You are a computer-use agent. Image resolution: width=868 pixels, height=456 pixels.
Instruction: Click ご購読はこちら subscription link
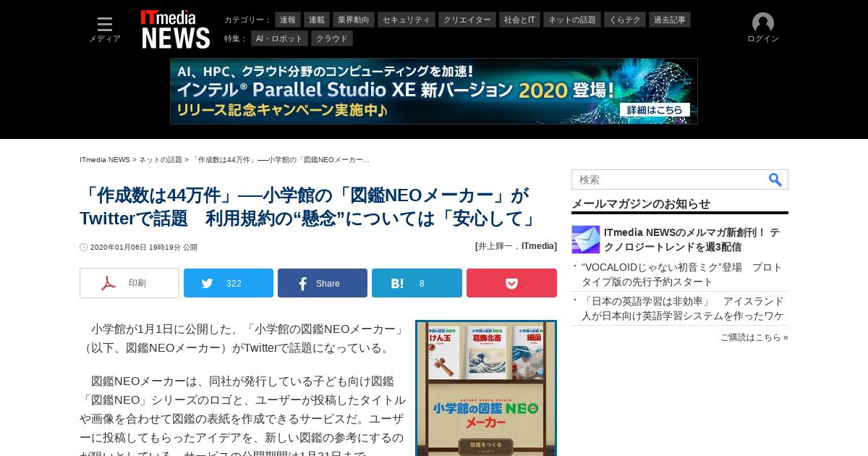(x=754, y=337)
